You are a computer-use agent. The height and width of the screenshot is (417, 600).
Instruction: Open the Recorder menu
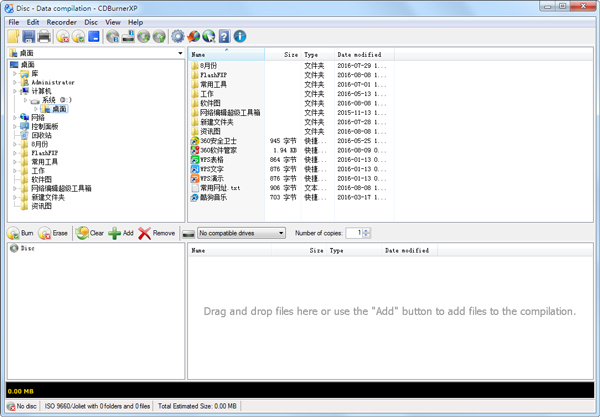[x=61, y=22]
